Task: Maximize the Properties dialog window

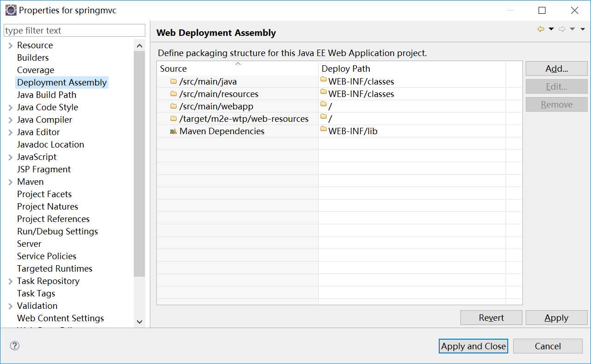Action: coord(542,10)
